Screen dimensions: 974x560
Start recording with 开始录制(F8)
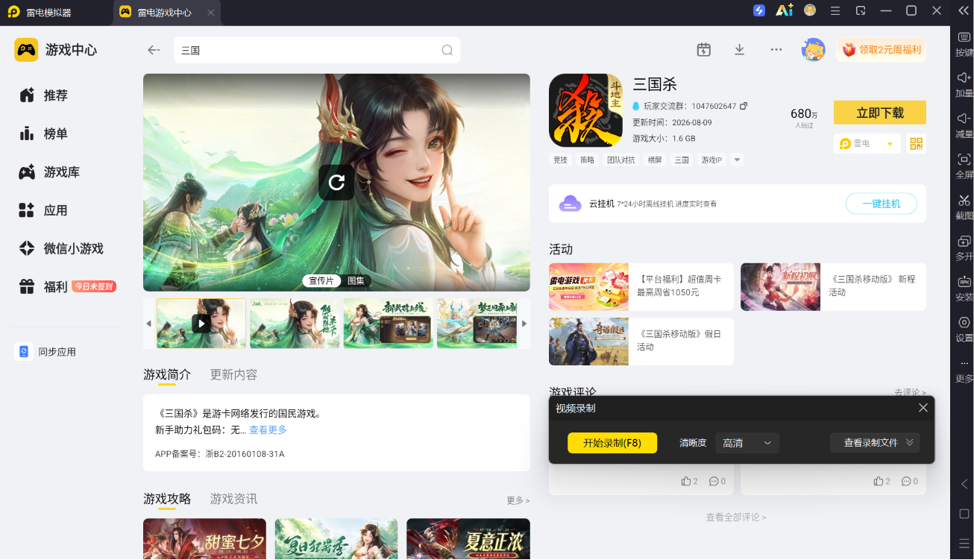612,443
